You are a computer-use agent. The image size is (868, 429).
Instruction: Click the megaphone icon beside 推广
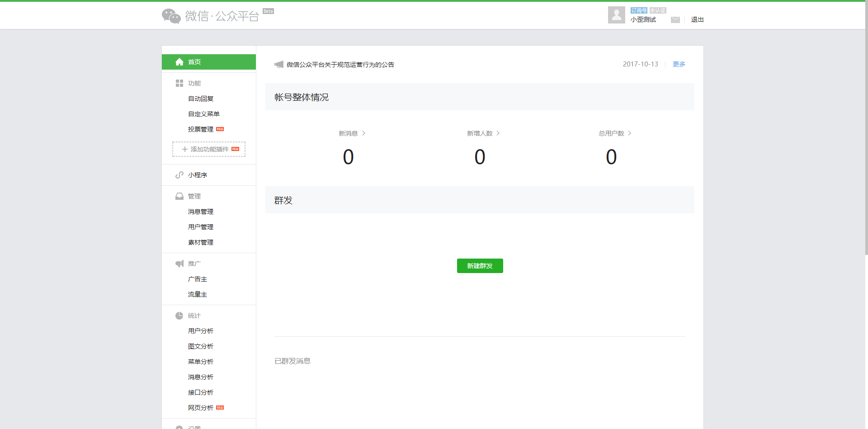coord(179,264)
